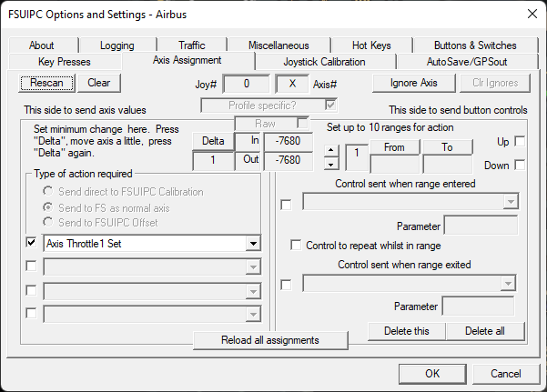Open Joystick Calibration tab

pos(325,62)
